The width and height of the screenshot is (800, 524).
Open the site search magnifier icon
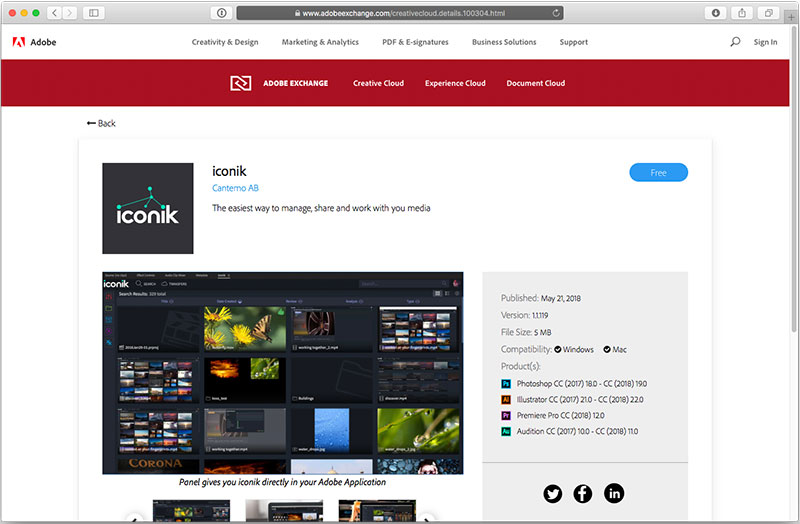coord(735,42)
